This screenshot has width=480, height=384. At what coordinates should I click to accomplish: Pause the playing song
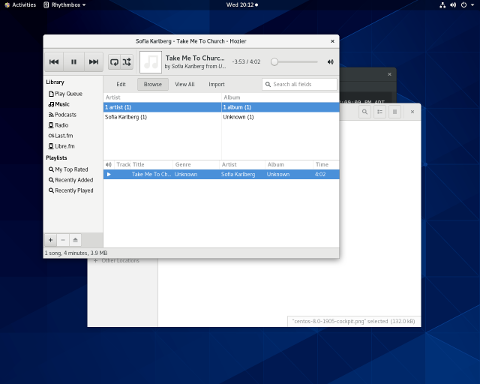click(74, 62)
